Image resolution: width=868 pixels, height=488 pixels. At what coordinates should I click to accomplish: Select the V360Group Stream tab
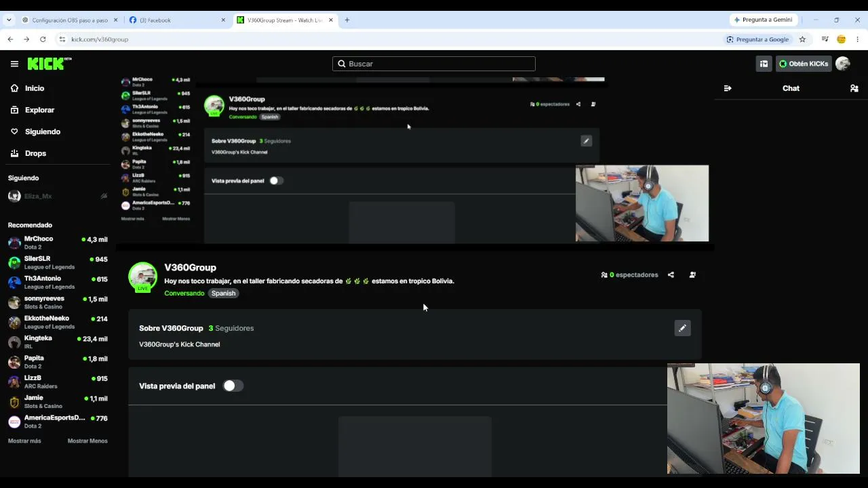[x=285, y=20]
